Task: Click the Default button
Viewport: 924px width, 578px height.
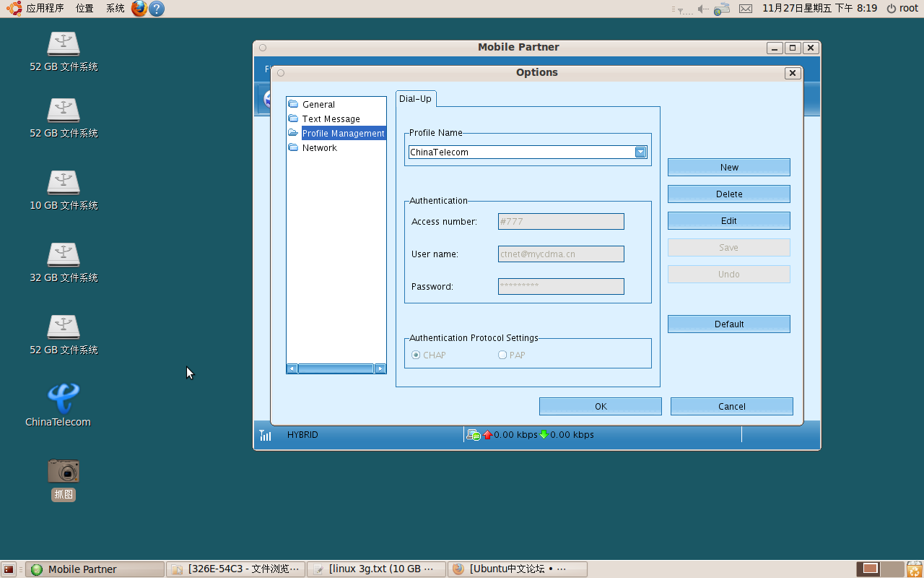Action: click(729, 324)
